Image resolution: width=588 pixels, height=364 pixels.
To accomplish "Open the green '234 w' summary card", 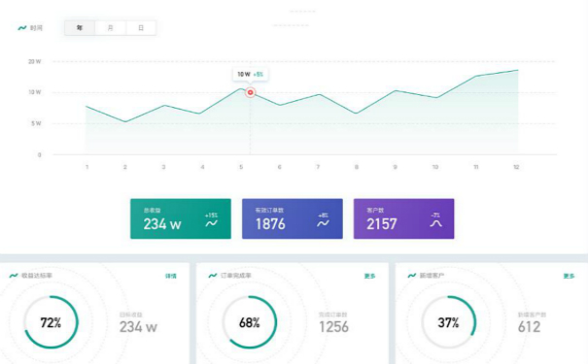I will [181, 218].
